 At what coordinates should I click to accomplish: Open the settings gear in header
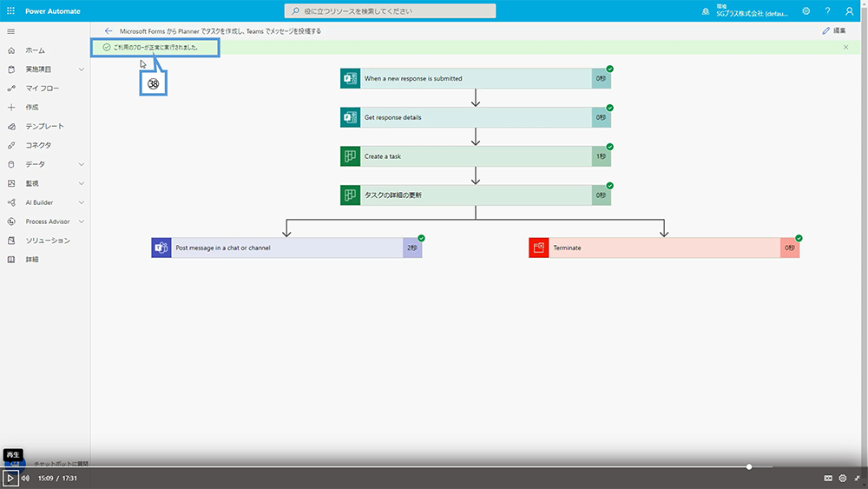[x=806, y=11]
